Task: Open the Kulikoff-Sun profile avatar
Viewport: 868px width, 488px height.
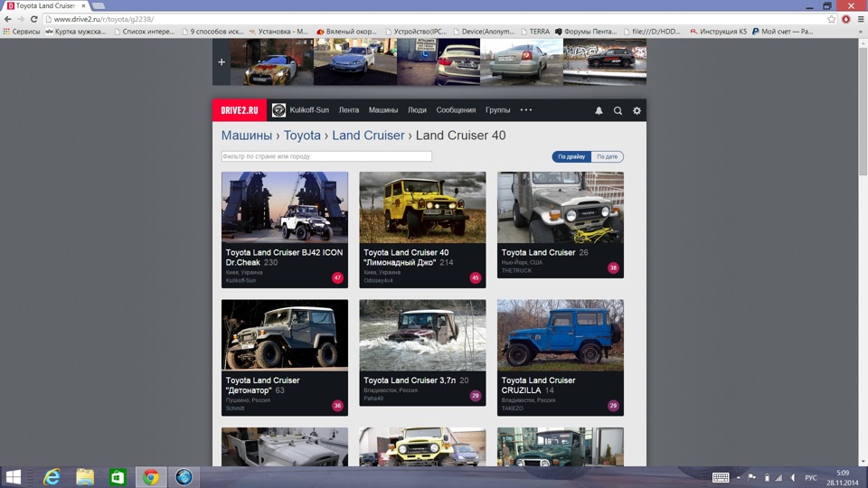Action: [278, 110]
